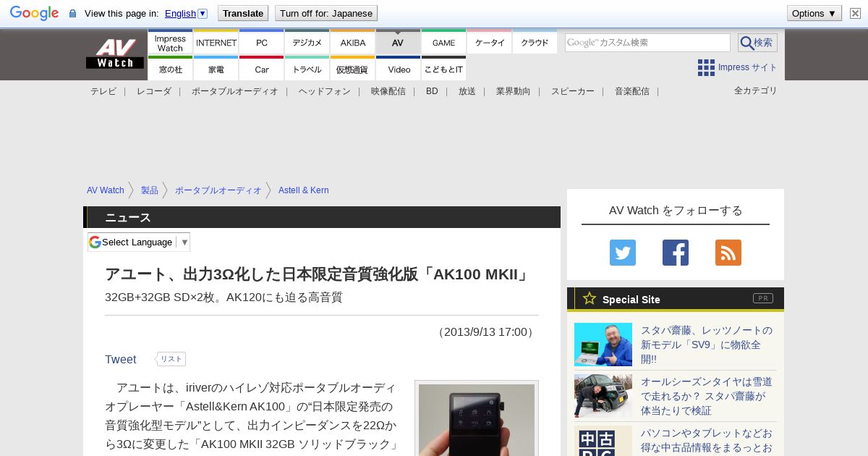868x456 pixels.
Task: Click the AV Watch logo
Action: (115, 54)
